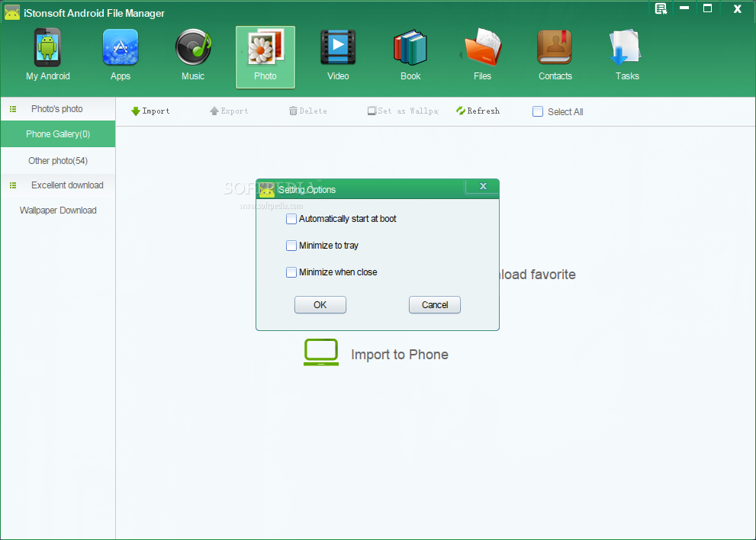Go to the Files section

482,55
